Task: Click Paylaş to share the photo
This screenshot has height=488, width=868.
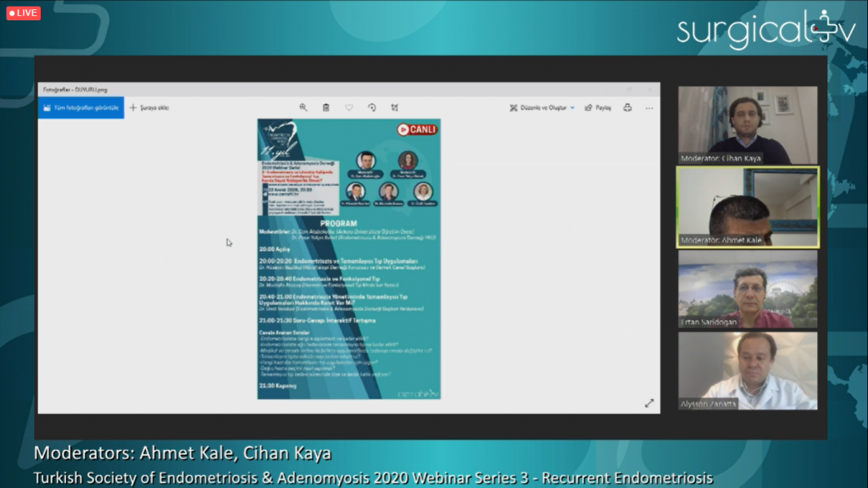Action: (598, 108)
